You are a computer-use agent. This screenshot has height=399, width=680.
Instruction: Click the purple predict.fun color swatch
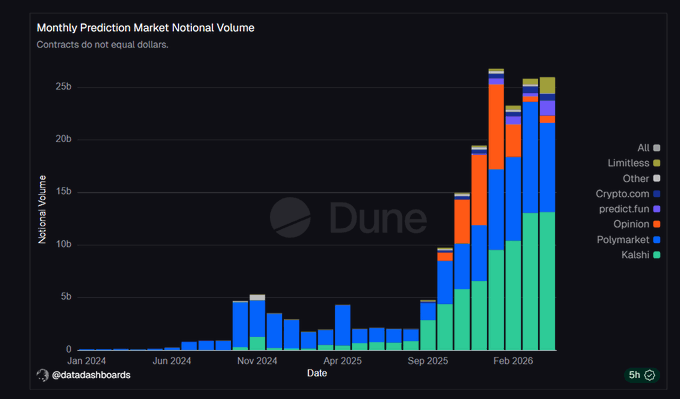(x=657, y=209)
